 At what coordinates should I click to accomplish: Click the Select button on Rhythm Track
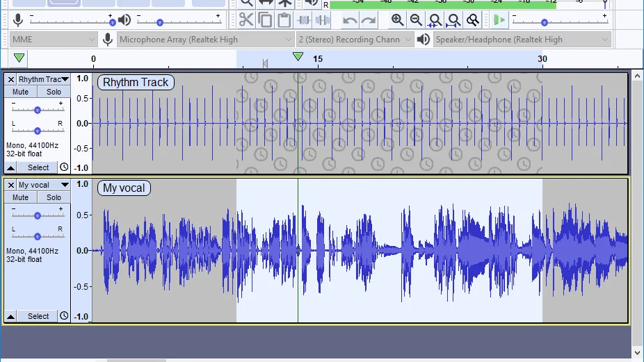point(38,167)
